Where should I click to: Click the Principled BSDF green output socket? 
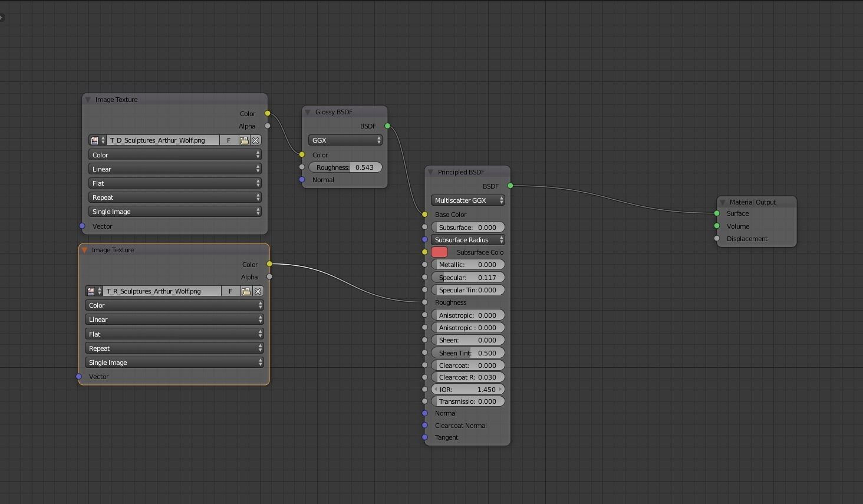pos(510,186)
